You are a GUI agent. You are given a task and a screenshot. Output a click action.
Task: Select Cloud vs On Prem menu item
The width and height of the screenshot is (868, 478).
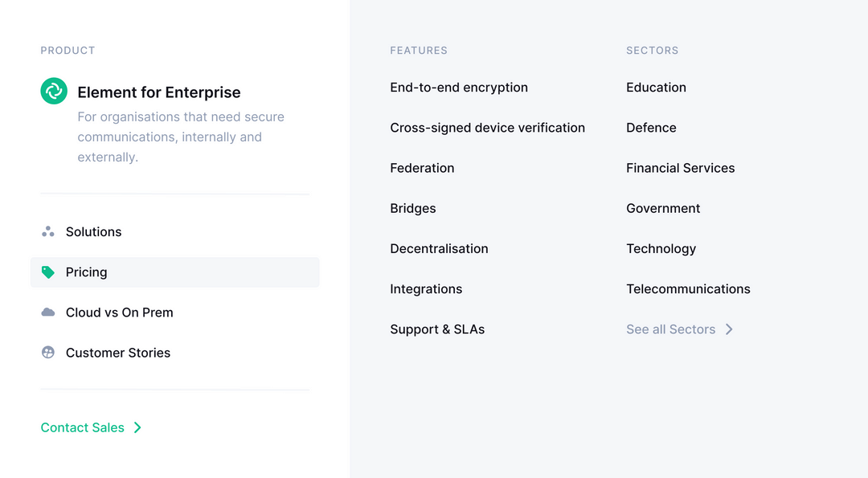119,313
